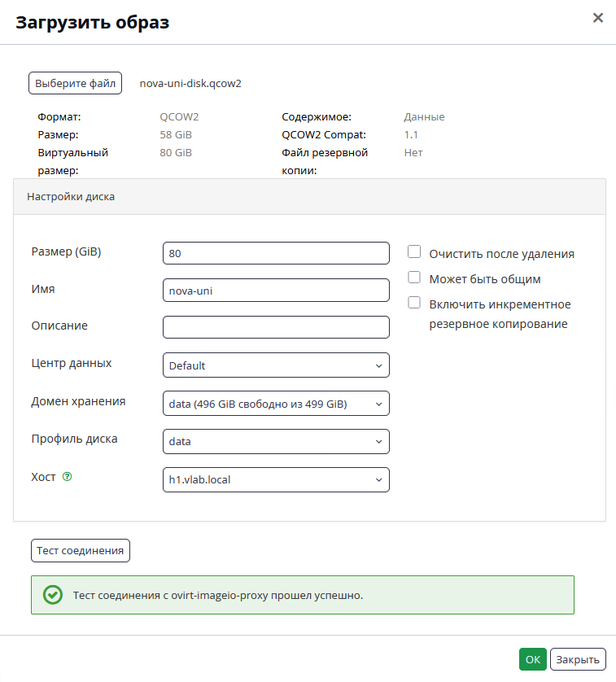This screenshot has width=616, height=682.
Task: Click the ovirt-imageio-proxy success message text
Action: (x=218, y=595)
